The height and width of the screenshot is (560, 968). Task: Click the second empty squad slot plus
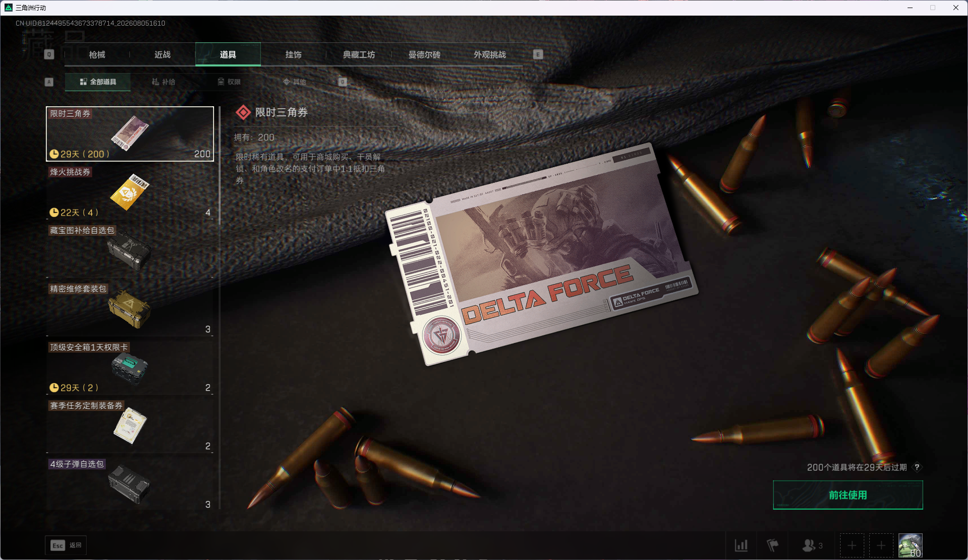coord(881,545)
